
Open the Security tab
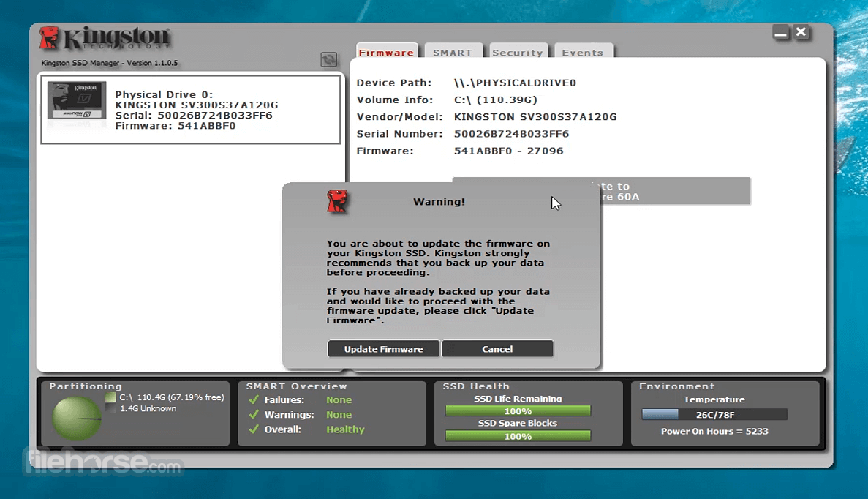point(518,52)
